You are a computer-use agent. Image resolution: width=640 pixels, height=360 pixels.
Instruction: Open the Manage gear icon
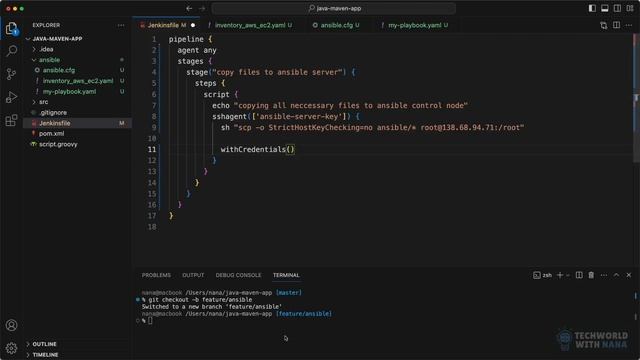tap(11, 348)
